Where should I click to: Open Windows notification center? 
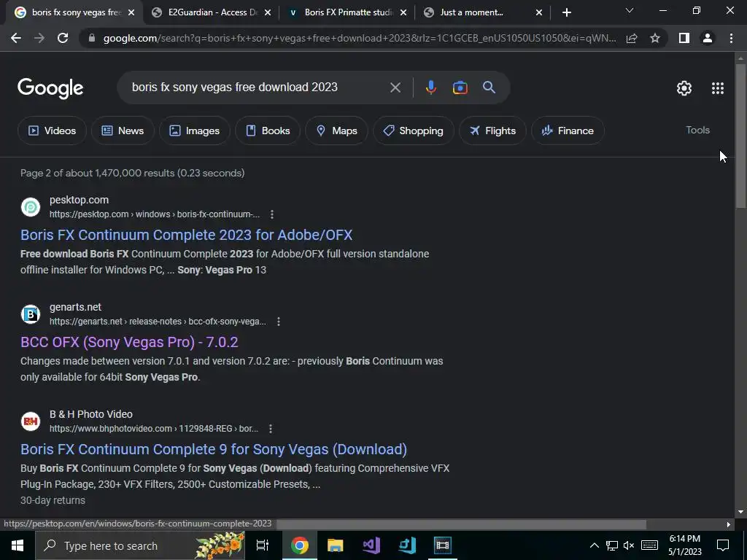pos(723,545)
